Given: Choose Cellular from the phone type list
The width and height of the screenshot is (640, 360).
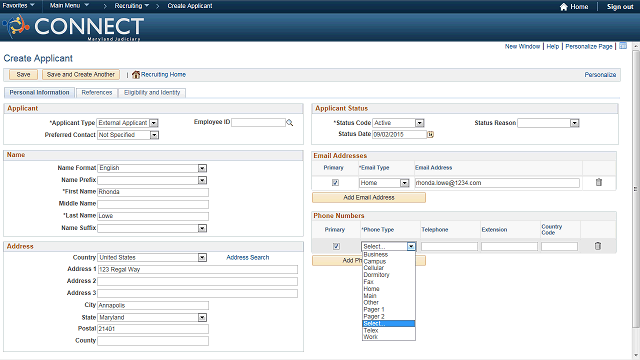Looking at the screenshot, I should 373,268.
